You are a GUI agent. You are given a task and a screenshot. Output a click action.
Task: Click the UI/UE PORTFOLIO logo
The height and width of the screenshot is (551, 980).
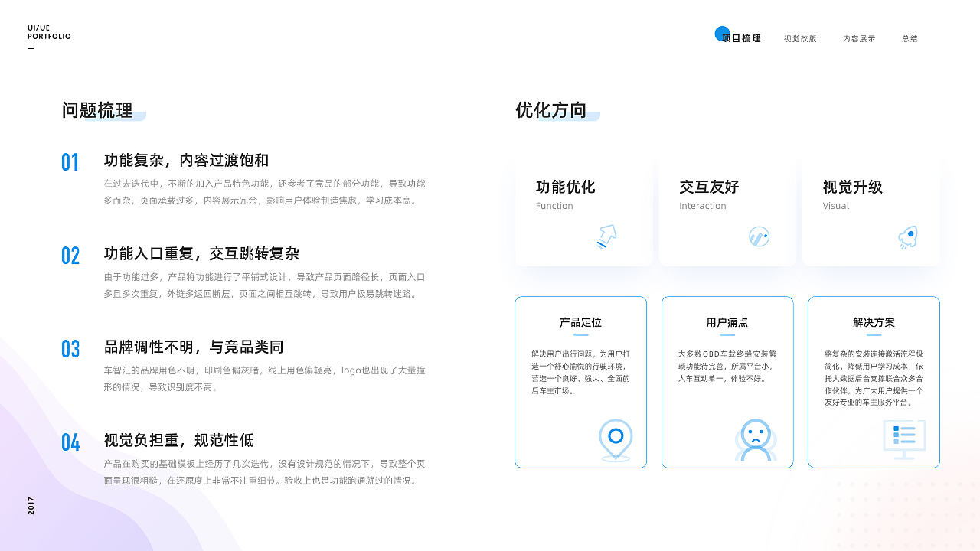pos(49,33)
